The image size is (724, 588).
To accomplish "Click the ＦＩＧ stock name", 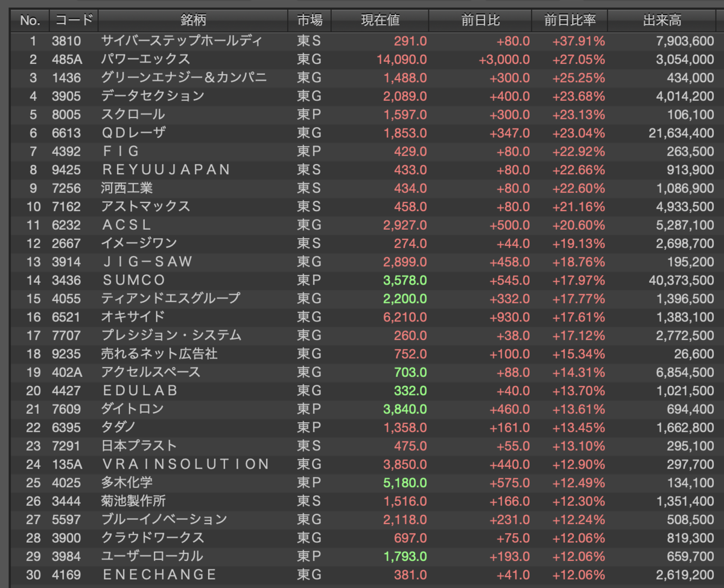I will click(x=121, y=151).
